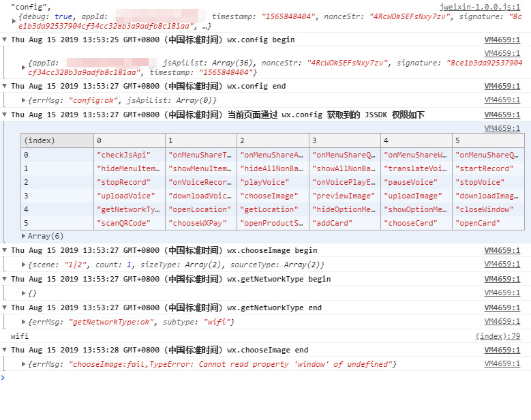Open VM4659:1 link beside getNetworkType begin
The image size is (531, 420).
coord(502,279)
